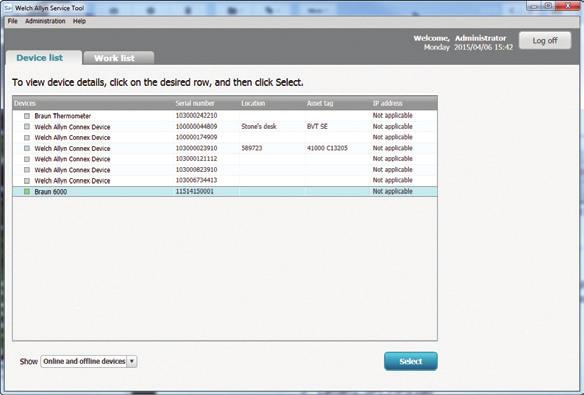Open the File menu
The height and width of the screenshot is (395, 584).
(x=12, y=21)
